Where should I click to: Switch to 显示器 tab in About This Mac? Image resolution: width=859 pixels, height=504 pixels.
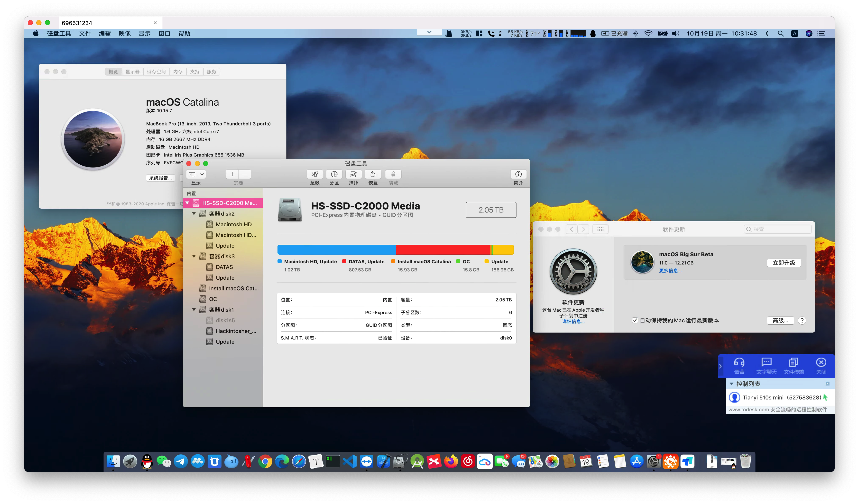132,71
